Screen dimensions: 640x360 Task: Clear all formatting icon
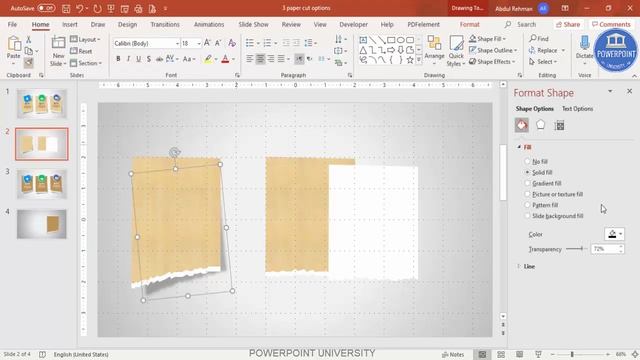[x=232, y=43]
